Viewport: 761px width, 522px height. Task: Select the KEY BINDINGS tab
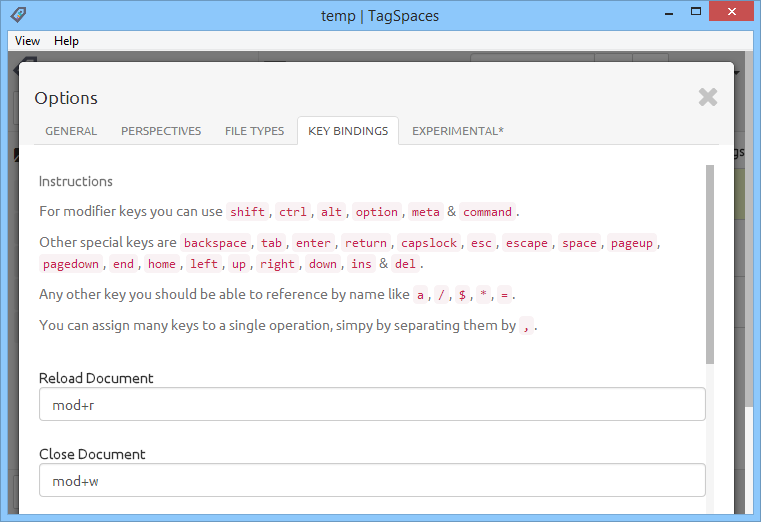348,131
